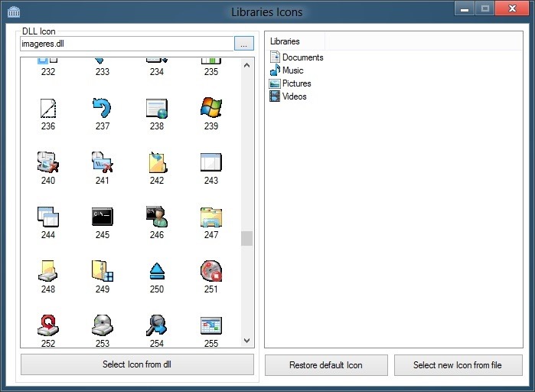Select the Documents library
535x392 pixels.
pyautogui.click(x=296, y=57)
